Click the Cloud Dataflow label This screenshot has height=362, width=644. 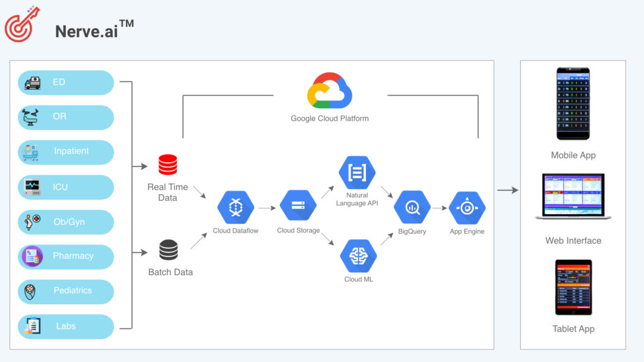point(235,231)
